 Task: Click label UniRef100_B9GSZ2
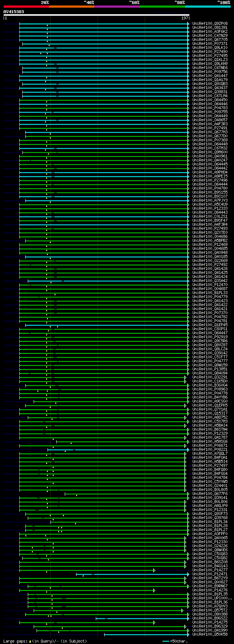click(x=210, y=618)
